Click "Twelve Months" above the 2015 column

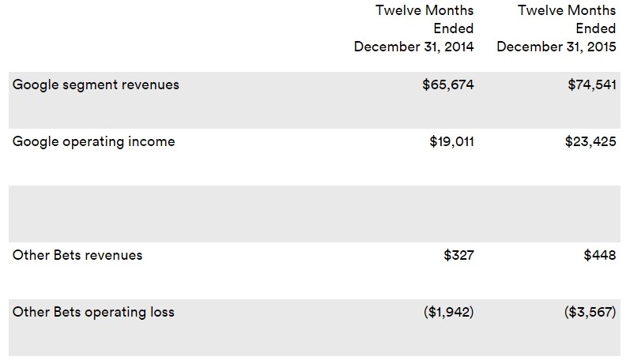coord(567,10)
